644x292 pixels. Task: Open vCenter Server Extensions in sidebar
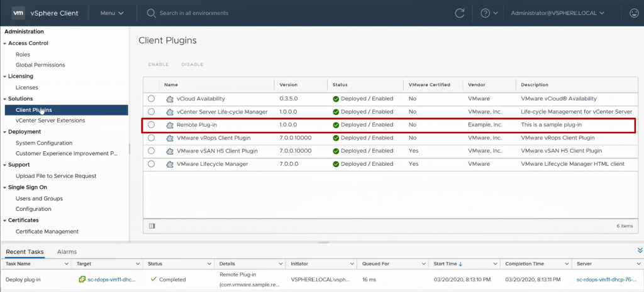(50, 121)
